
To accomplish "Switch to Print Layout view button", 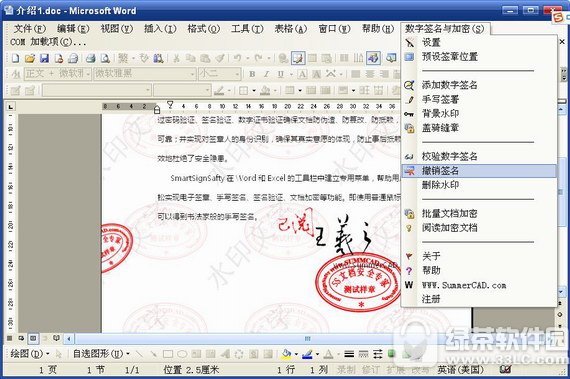I will click(33, 338).
